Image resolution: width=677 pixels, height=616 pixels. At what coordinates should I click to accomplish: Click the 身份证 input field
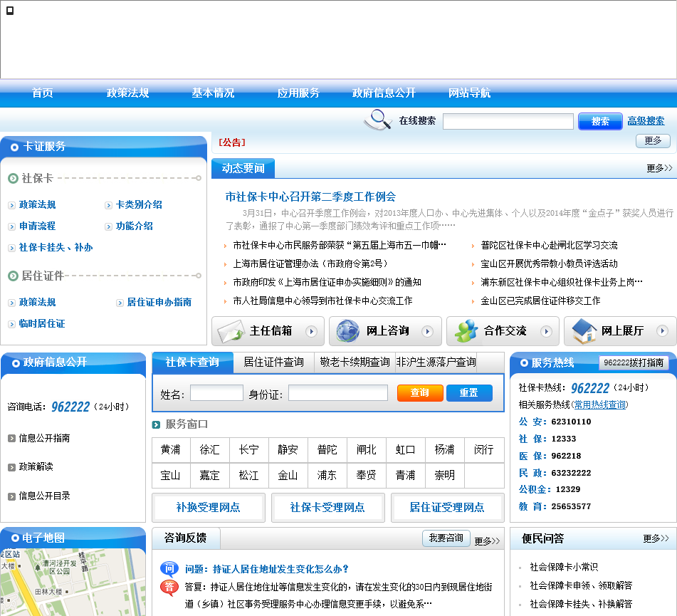pos(337,393)
